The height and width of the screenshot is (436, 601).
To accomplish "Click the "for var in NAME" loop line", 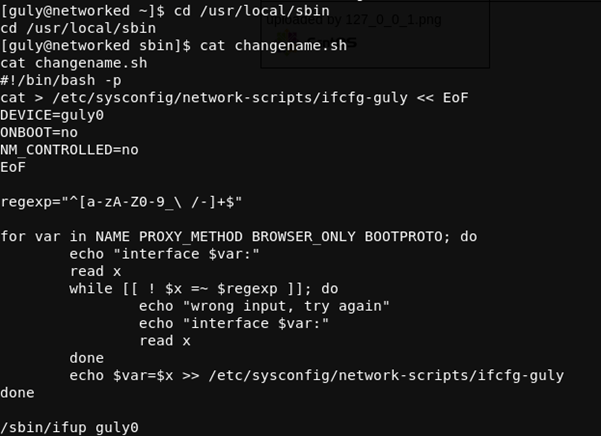I will point(238,237).
